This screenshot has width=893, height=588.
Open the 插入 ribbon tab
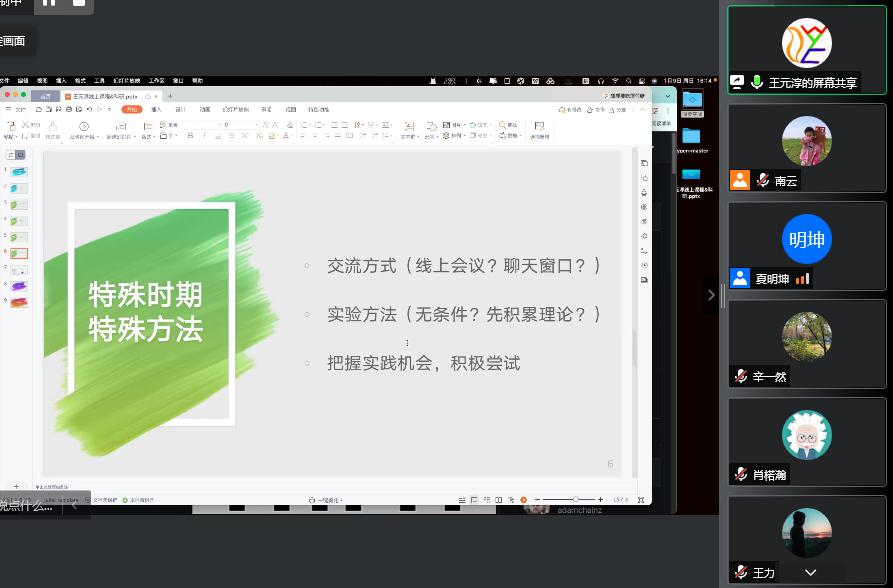coord(156,109)
